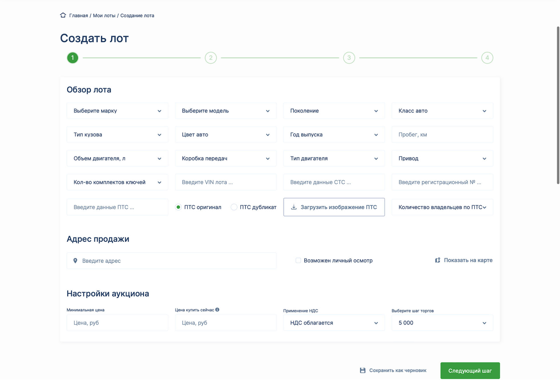Screen dimensions: 560x392
Task: Jump to step 3 in the stepper
Action: tap(349, 58)
